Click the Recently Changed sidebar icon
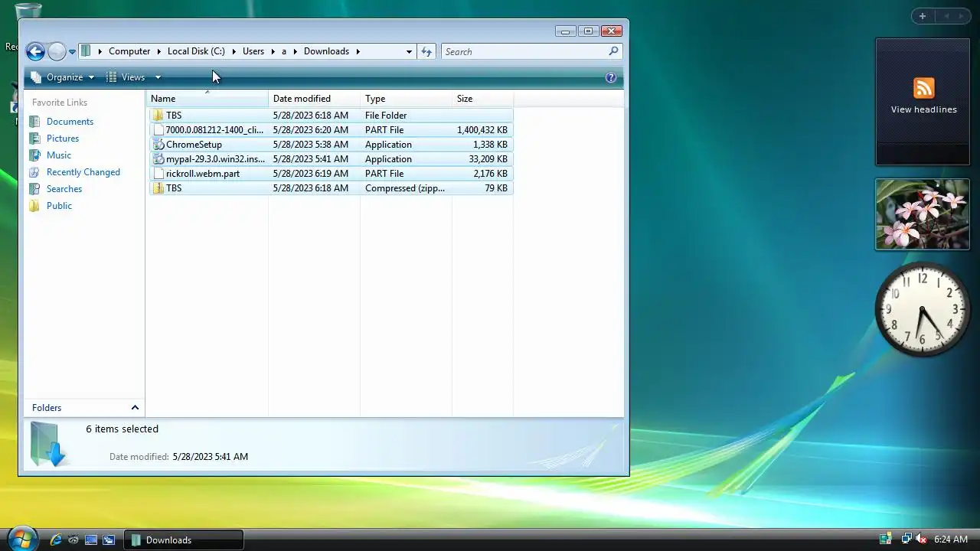 [34, 172]
